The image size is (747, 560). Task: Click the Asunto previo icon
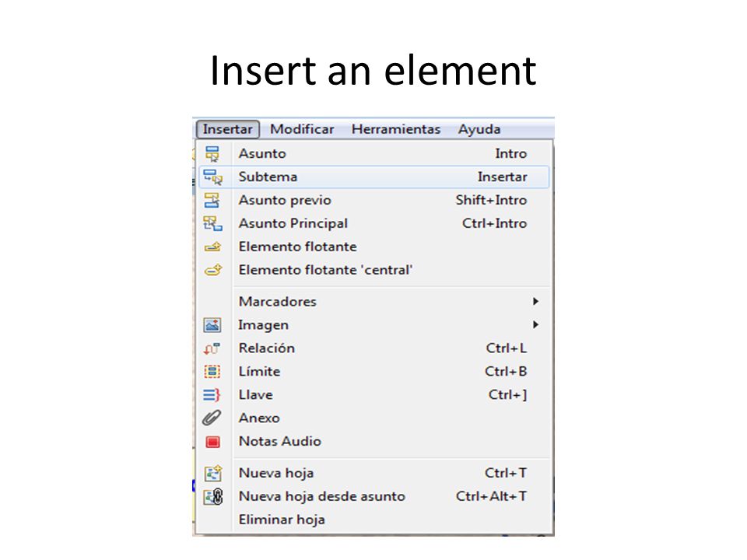pyautogui.click(x=212, y=200)
